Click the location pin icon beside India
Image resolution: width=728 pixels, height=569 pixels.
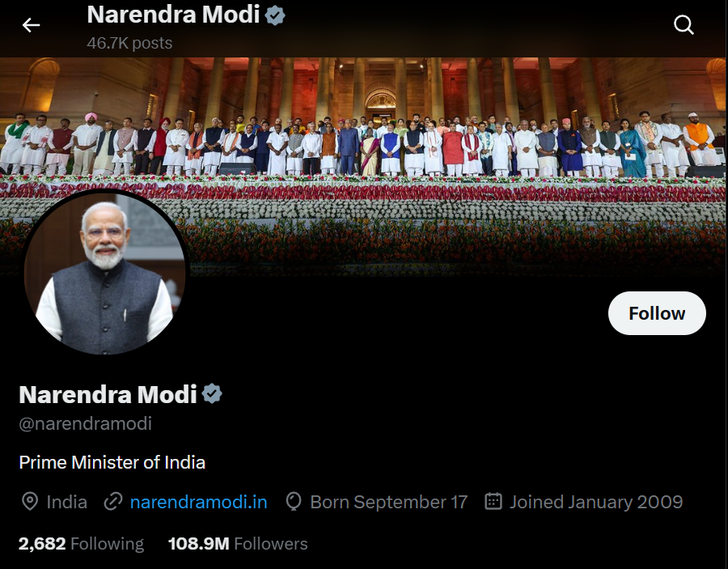[30, 502]
